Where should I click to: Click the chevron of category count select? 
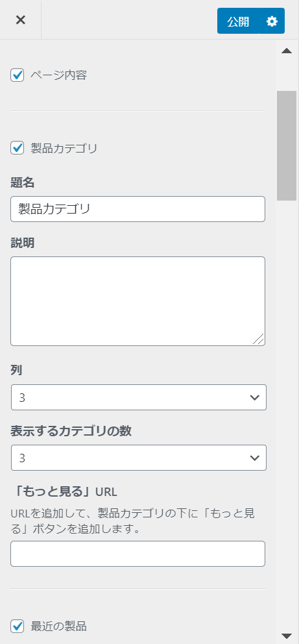[255, 458]
